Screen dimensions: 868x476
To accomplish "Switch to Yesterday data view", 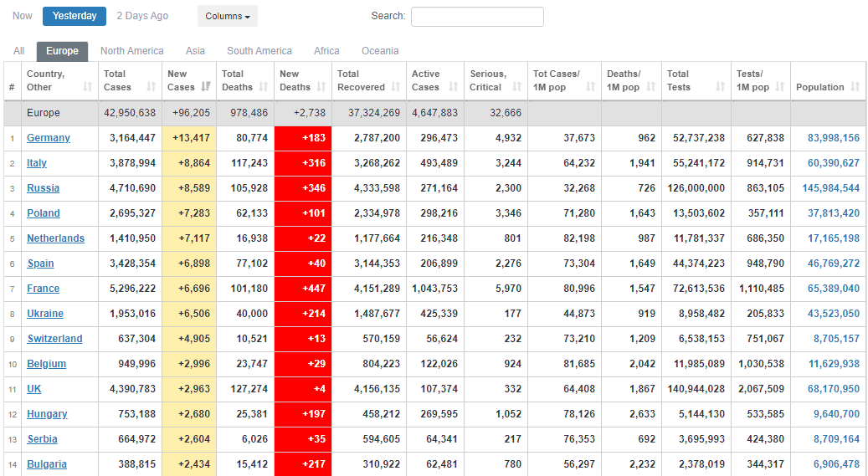I will [74, 16].
